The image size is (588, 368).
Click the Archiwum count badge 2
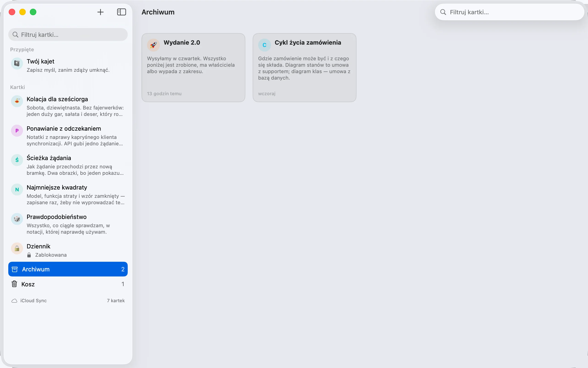[x=123, y=269]
